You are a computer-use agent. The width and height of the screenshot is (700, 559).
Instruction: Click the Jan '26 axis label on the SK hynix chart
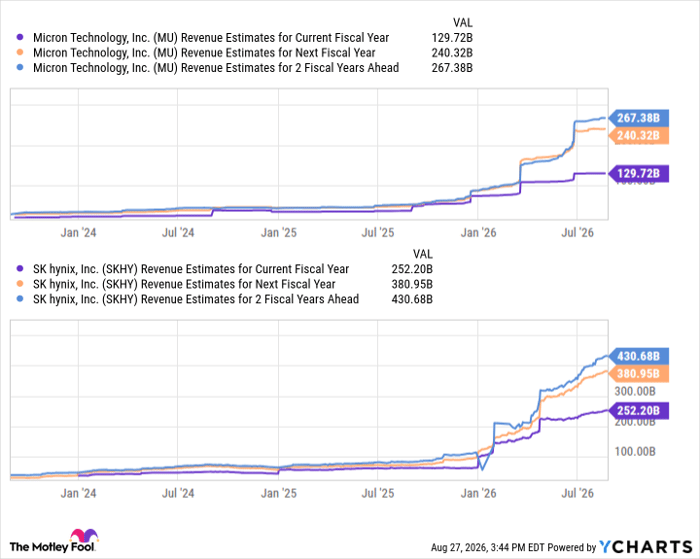[x=478, y=493]
